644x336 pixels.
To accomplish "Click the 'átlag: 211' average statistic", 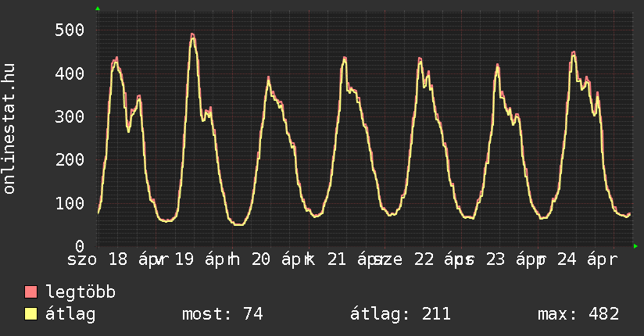I will pos(399,314).
